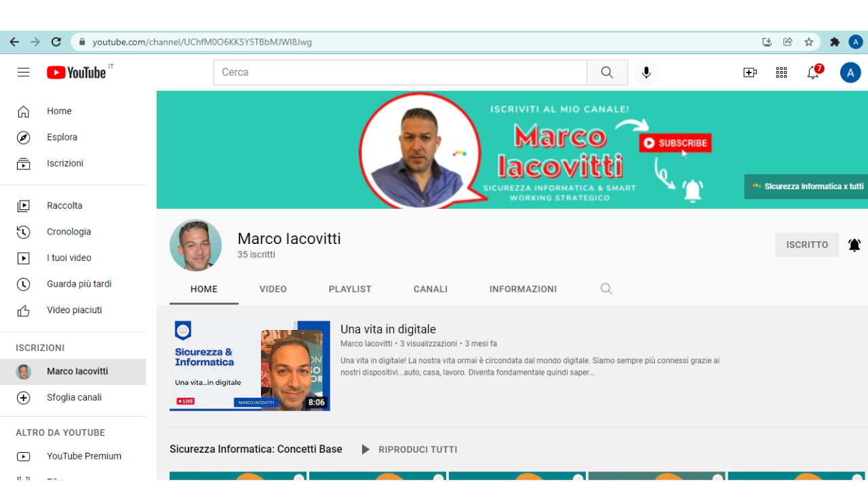868x488 pixels.
Task: Click the browser address bar URL
Action: click(202, 42)
